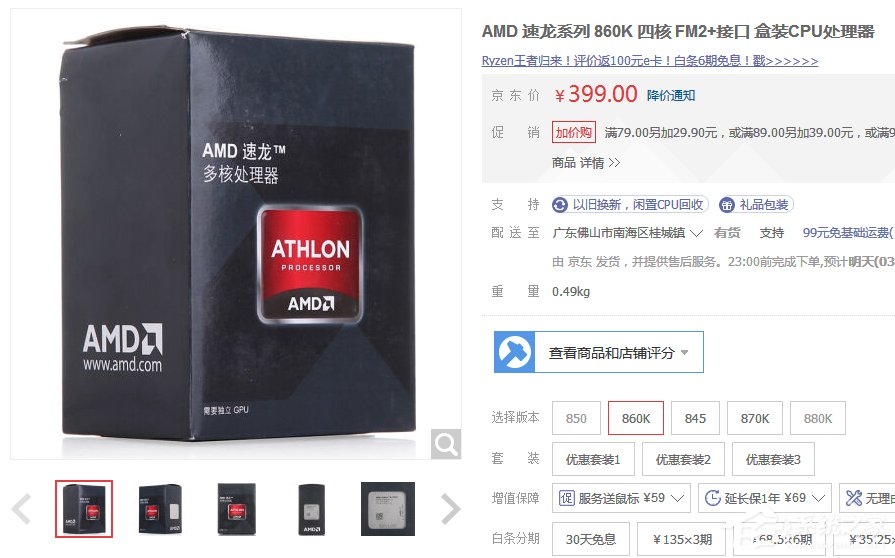Click the gift wrap icon 礼品包装
Image resolution: width=895 pixels, height=558 pixels.
(727, 205)
